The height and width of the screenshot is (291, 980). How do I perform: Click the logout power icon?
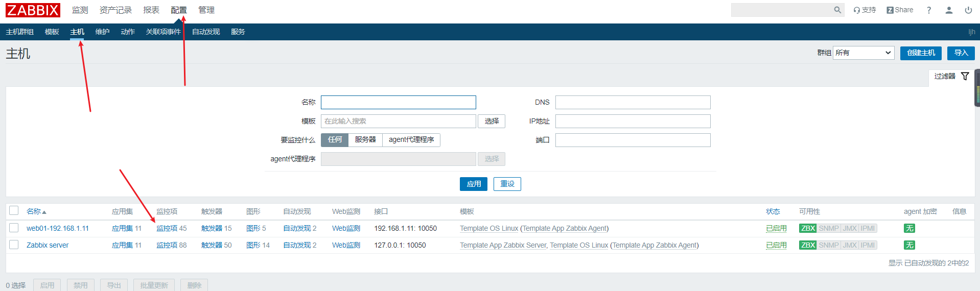tap(968, 10)
